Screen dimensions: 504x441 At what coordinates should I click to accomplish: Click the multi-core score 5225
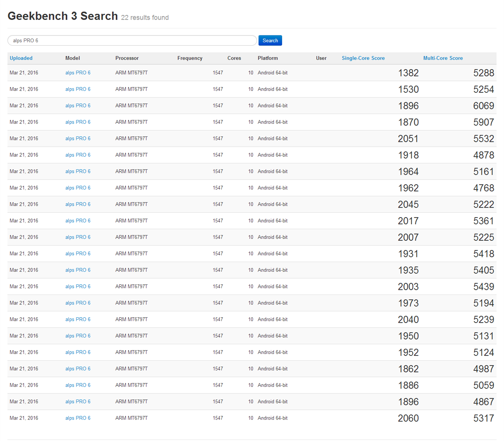(483, 237)
